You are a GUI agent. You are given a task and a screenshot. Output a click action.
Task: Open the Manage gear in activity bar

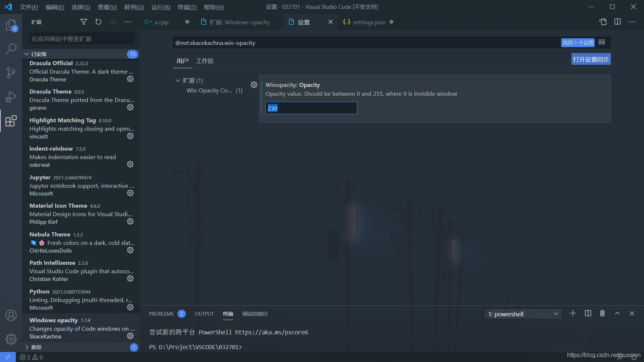point(11,339)
